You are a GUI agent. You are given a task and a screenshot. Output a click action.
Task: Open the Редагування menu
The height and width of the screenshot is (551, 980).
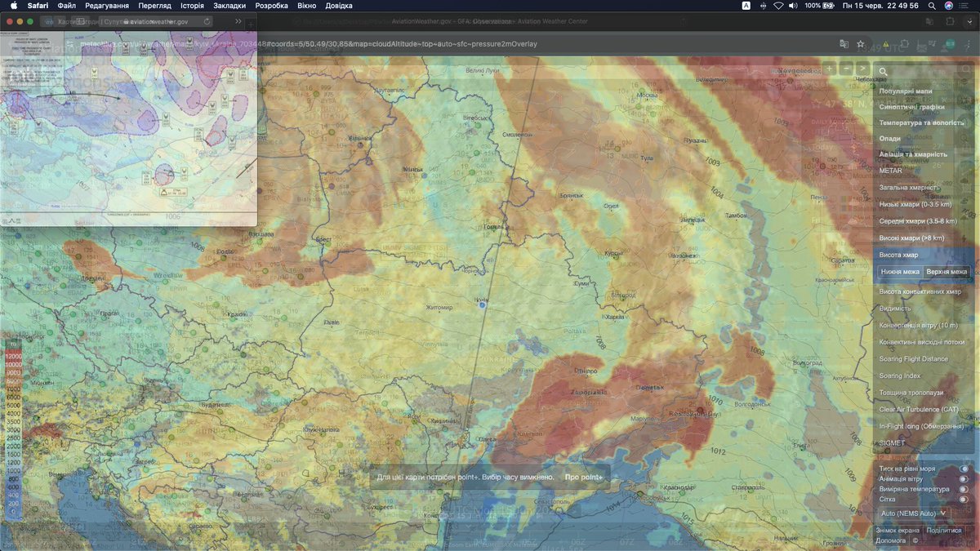coord(106,6)
